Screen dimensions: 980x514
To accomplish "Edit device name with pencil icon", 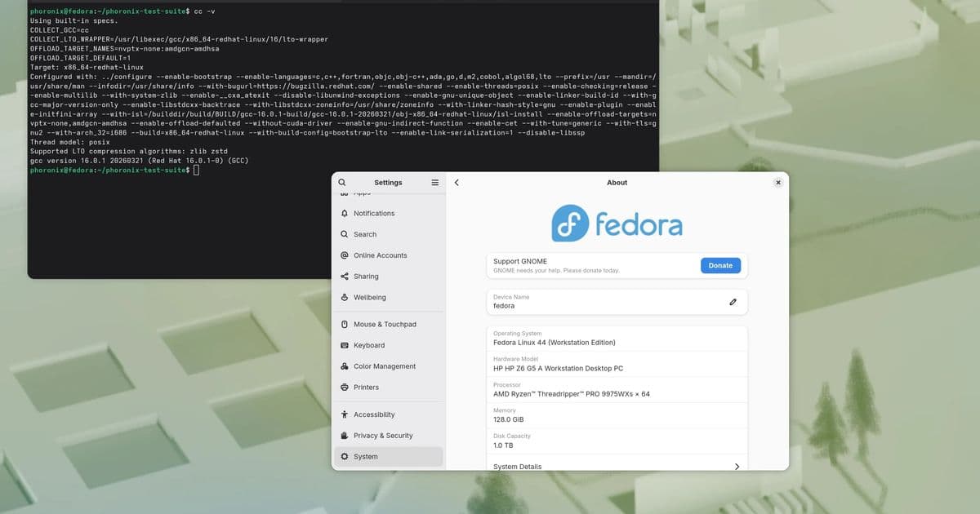I will click(x=733, y=302).
